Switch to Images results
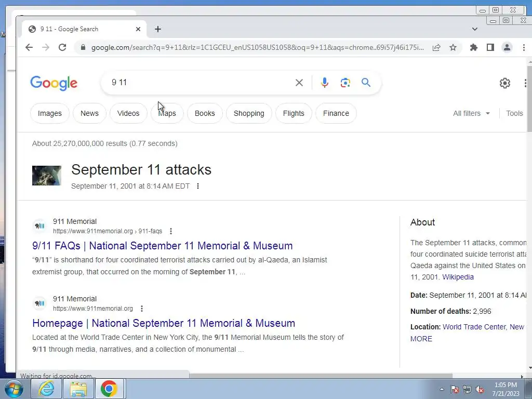The image size is (532, 399). coord(49,113)
